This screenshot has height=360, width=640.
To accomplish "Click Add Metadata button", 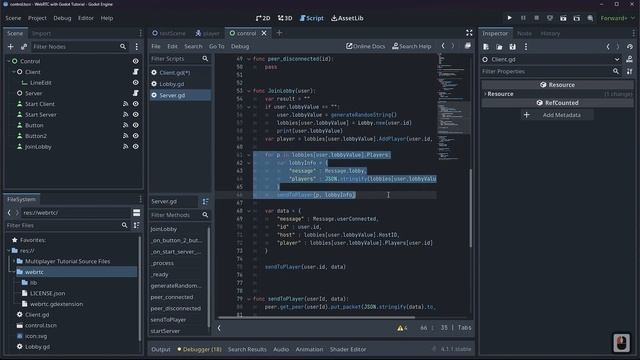I will [557, 115].
